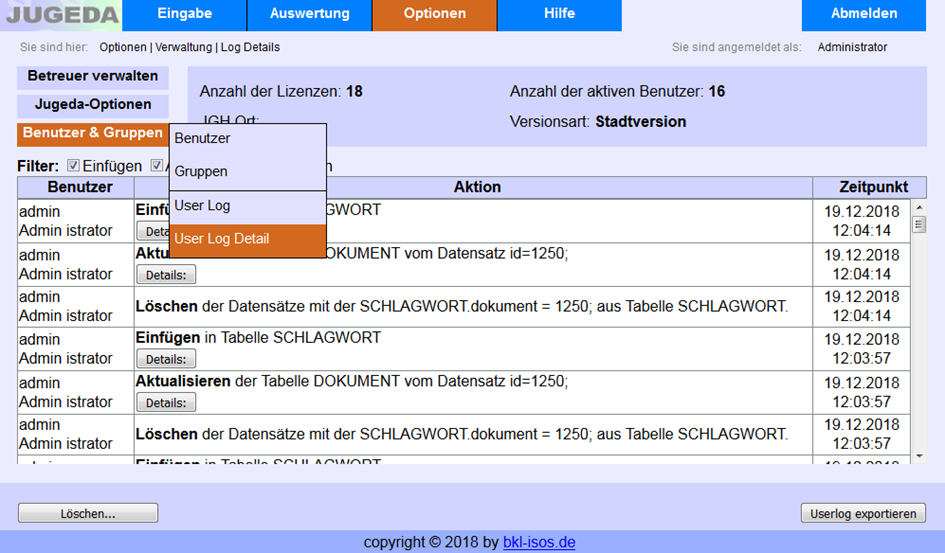Open the bkl-isos.de footer link
Screen dimensions: 945x553
coord(538,543)
